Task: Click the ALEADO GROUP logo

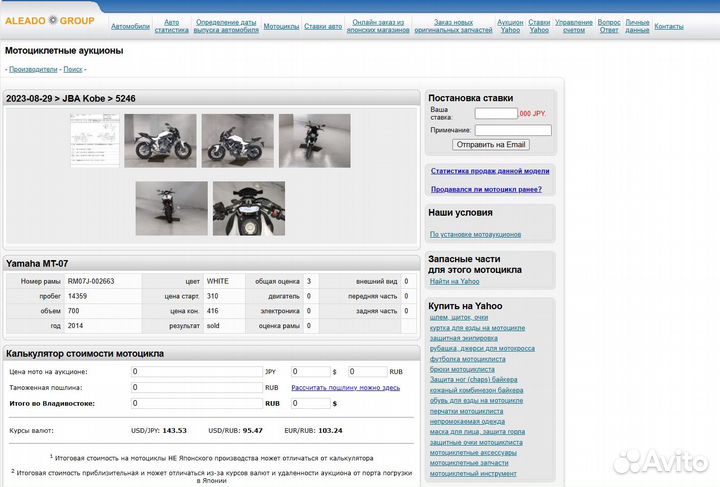Action: (50, 20)
